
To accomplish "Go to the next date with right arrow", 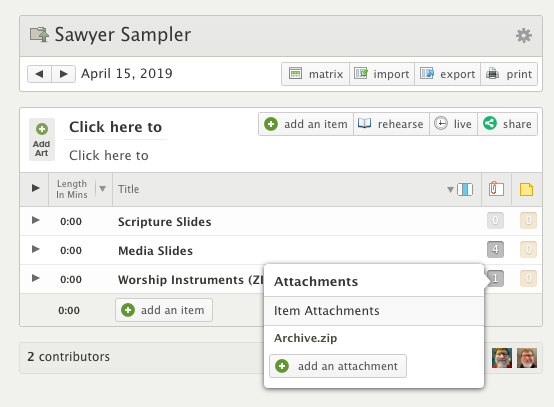I will point(64,74).
